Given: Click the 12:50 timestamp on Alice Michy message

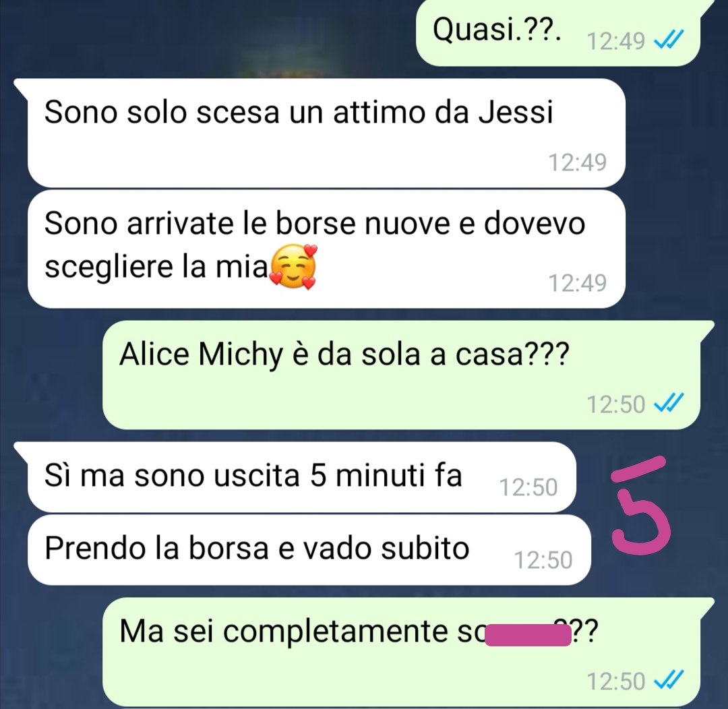Looking at the screenshot, I should (615, 404).
